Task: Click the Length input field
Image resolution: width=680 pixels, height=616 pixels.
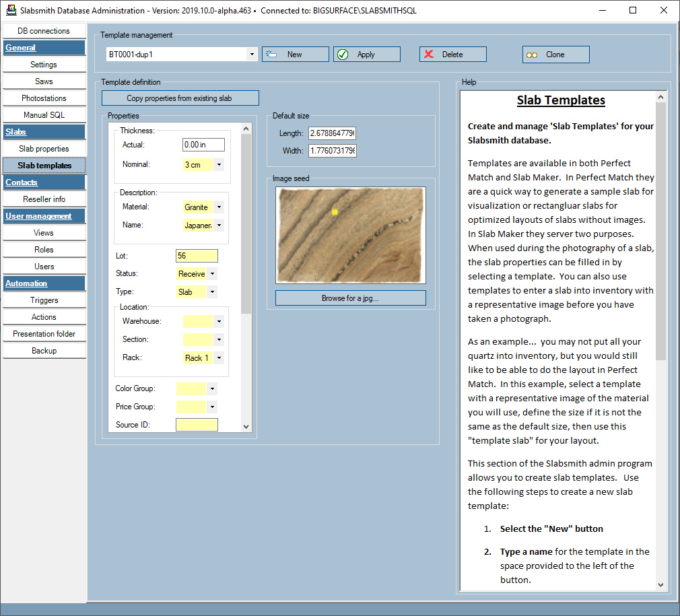Action: tap(332, 133)
